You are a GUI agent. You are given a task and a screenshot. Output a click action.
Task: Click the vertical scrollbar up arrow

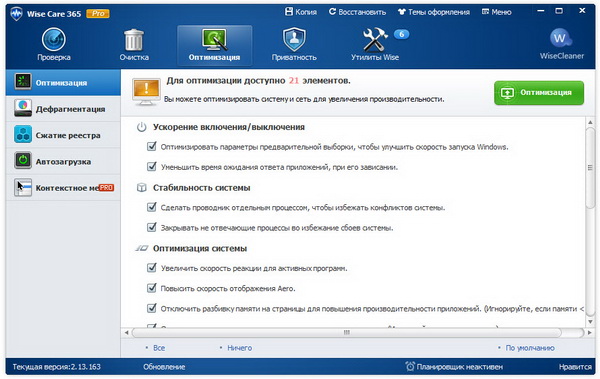[x=590, y=123]
